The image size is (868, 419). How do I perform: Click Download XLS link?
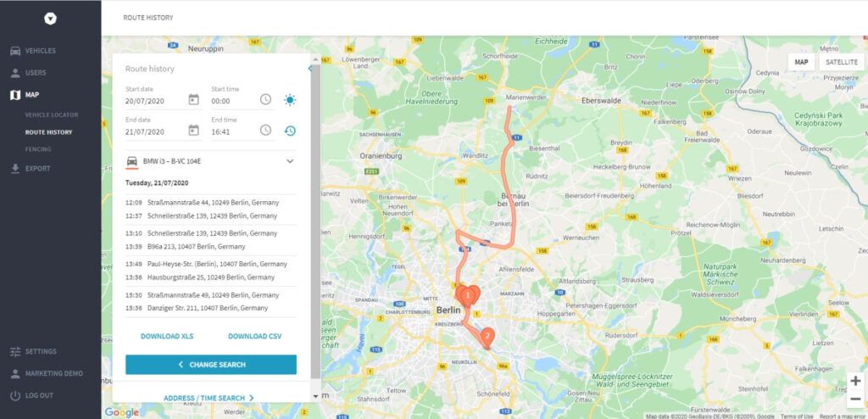pyautogui.click(x=167, y=337)
